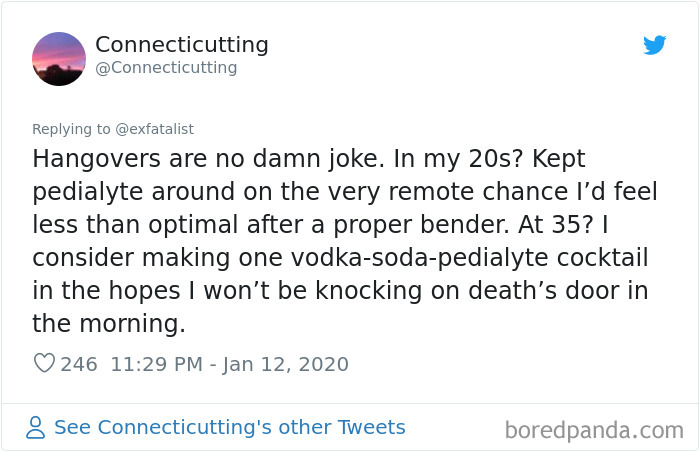Screen dimensions: 700x452
Task: Click the 246 likes count
Action: click(79, 364)
